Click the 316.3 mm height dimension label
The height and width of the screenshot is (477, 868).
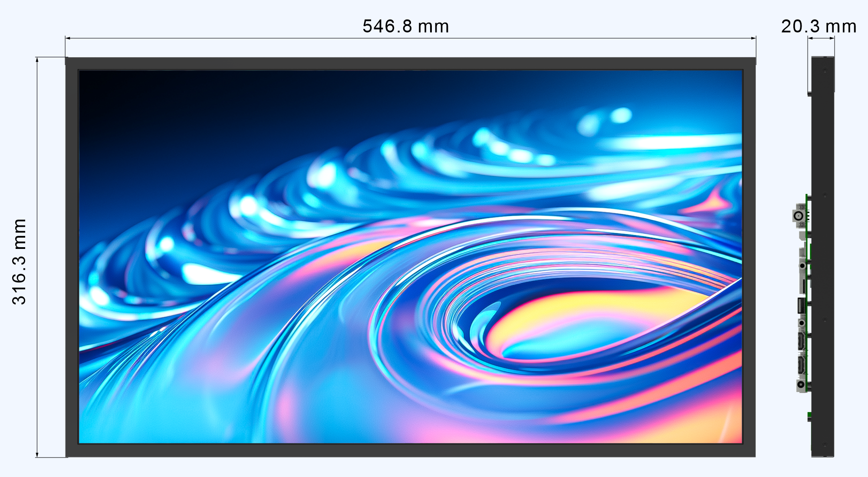(x=20, y=262)
